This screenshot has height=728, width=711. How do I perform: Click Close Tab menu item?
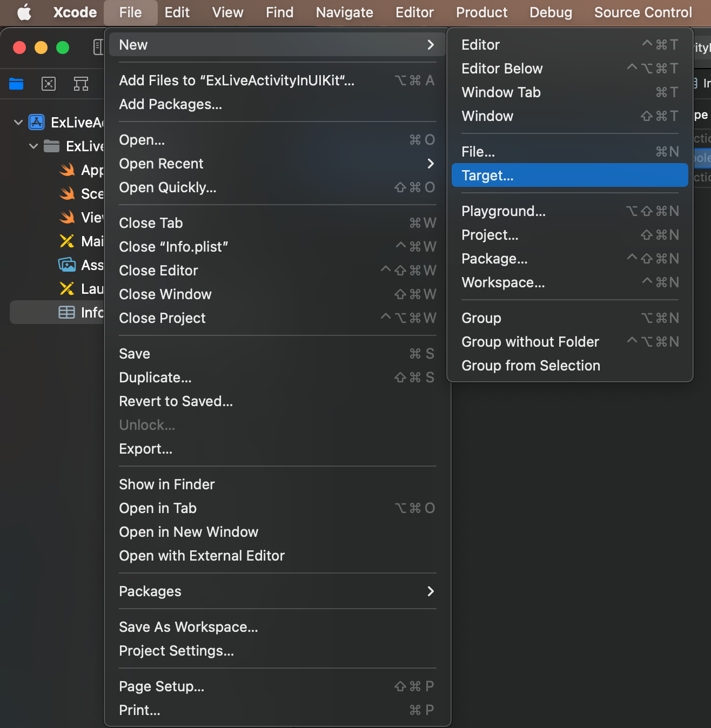coord(277,223)
